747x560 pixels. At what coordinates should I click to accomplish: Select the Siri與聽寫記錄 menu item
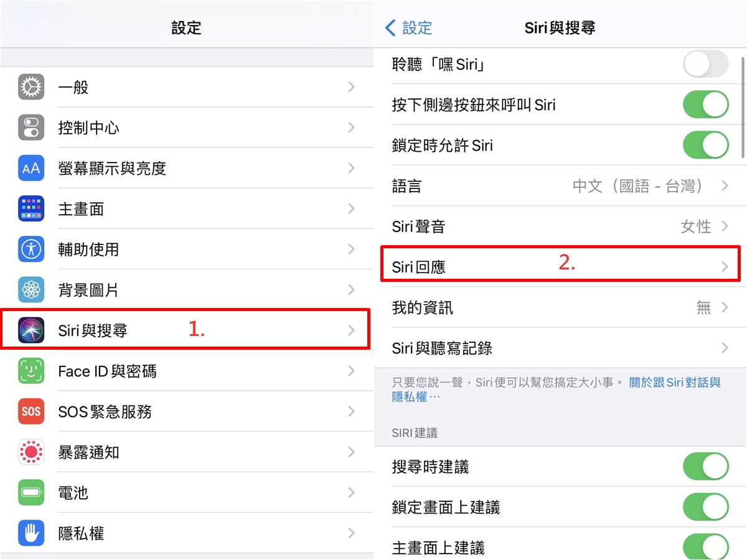pyautogui.click(x=560, y=348)
